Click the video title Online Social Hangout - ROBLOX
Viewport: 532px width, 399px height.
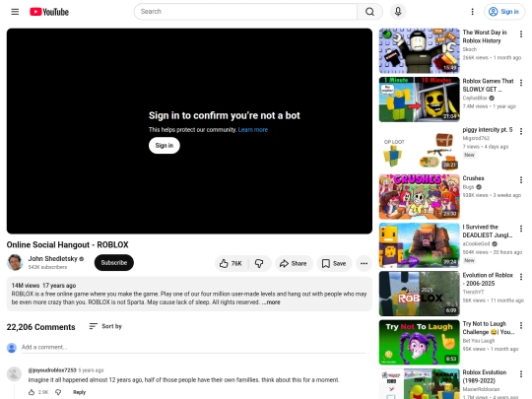click(x=68, y=244)
